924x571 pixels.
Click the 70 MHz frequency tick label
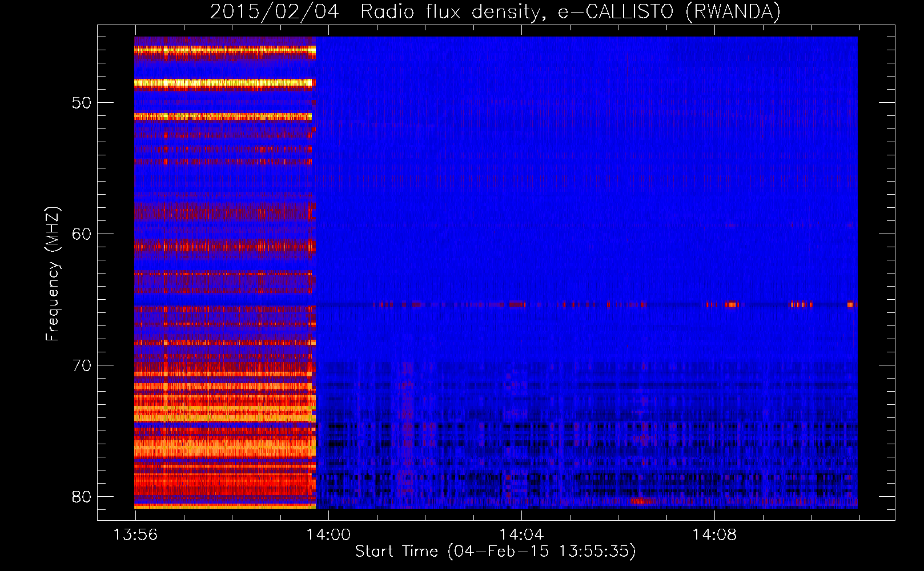pos(82,365)
